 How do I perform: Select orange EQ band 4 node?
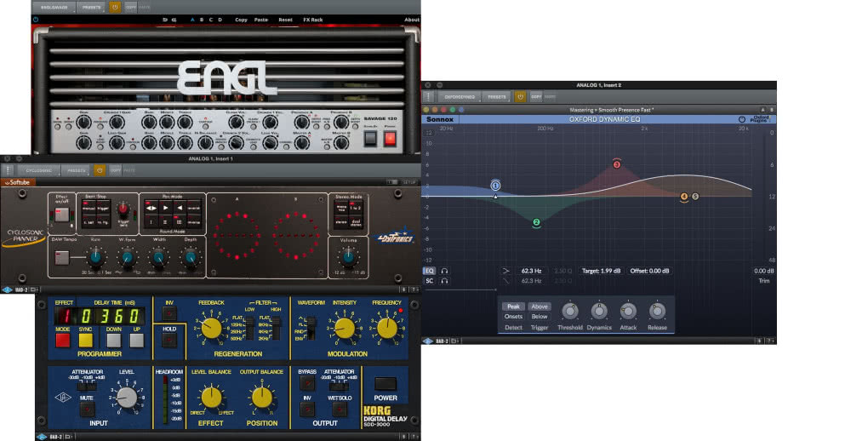[684, 197]
